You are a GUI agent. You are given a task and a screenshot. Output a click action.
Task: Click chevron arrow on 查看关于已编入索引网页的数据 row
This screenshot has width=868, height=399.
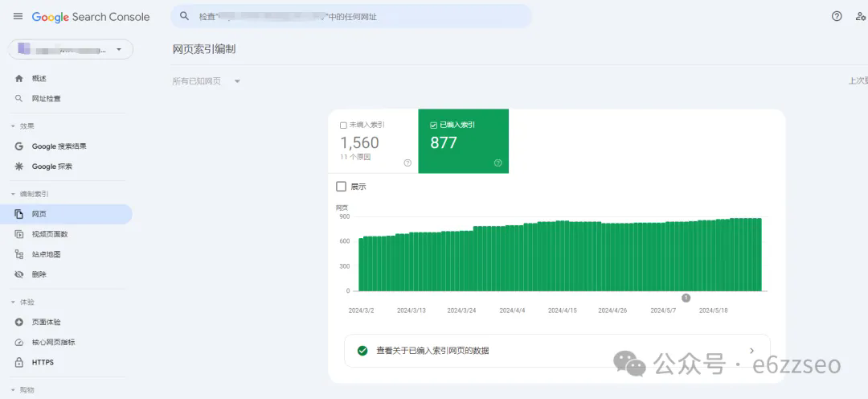pyautogui.click(x=751, y=351)
